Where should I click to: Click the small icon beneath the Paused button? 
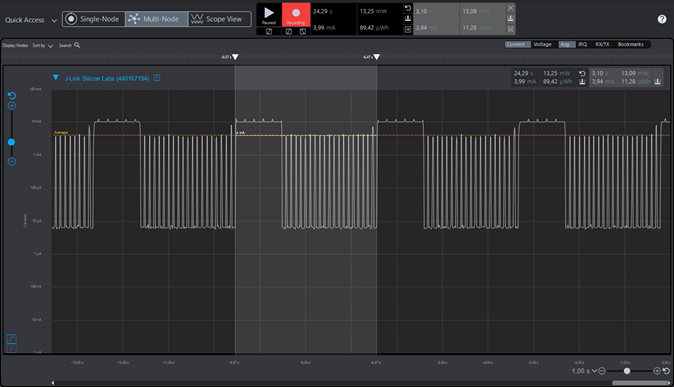click(x=269, y=31)
